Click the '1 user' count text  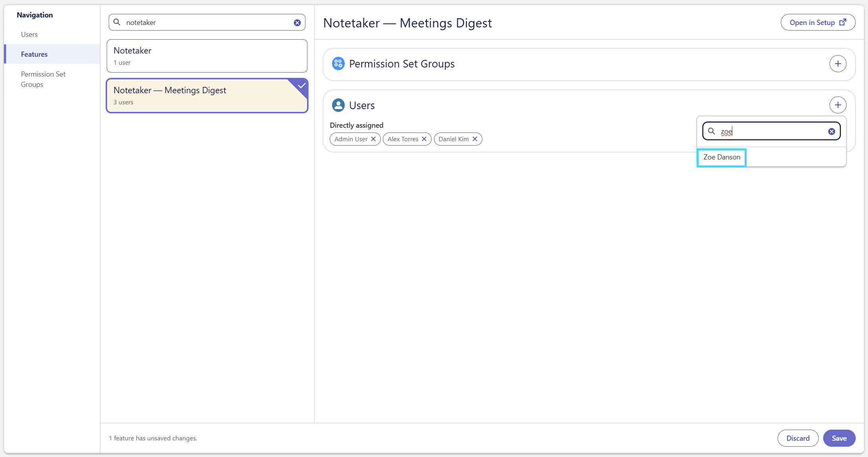point(122,63)
